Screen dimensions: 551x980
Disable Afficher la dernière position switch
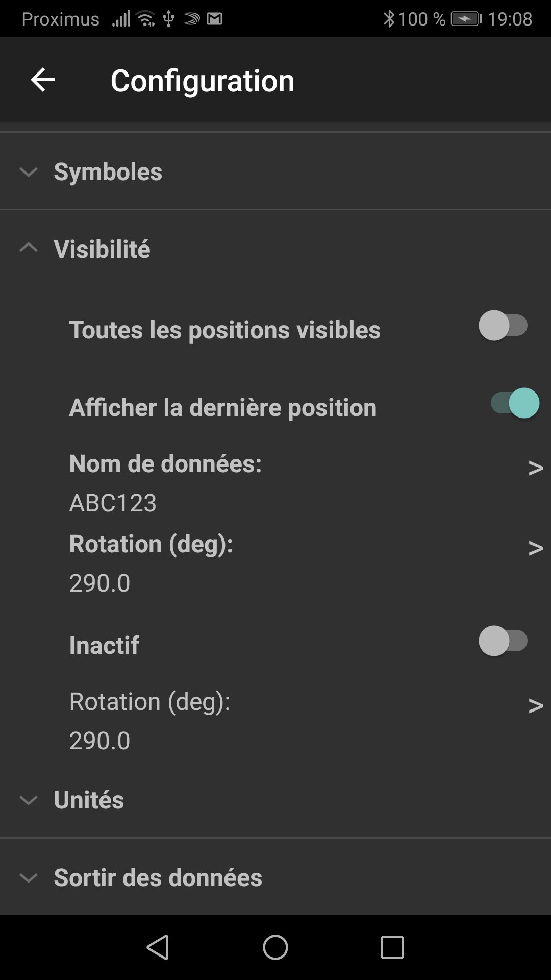(x=514, y=403)
